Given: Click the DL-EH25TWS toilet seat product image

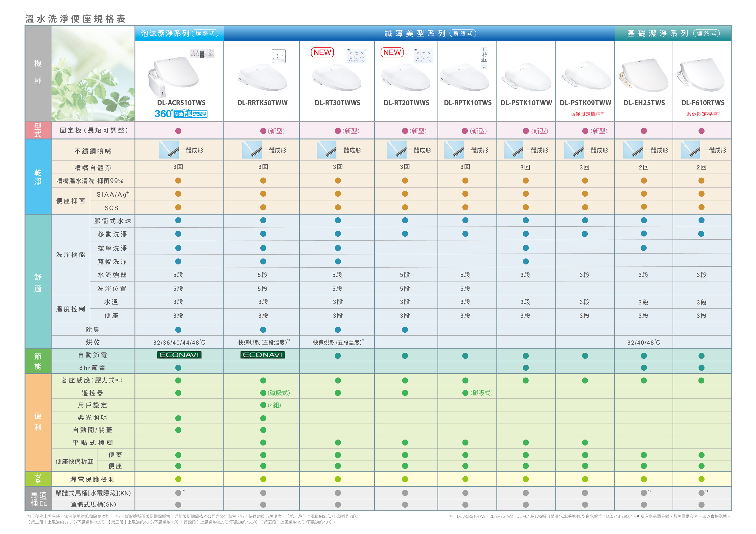Looking at the screenshot, I should pyautogui.click(x=644, y=75).
